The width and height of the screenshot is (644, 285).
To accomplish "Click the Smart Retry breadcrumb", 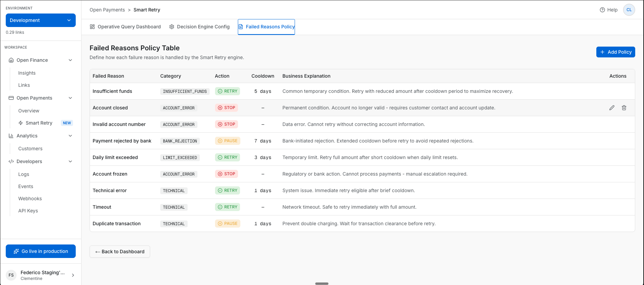I will point(147,10).
